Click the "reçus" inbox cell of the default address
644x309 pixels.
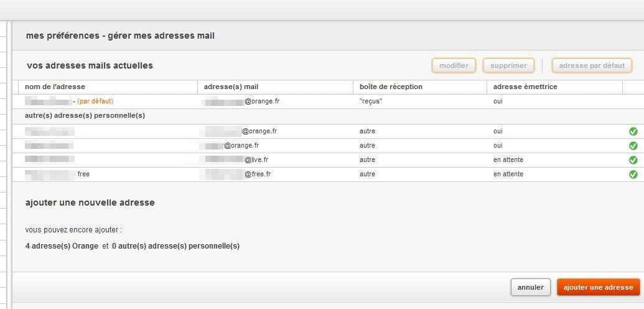[371, 101]
